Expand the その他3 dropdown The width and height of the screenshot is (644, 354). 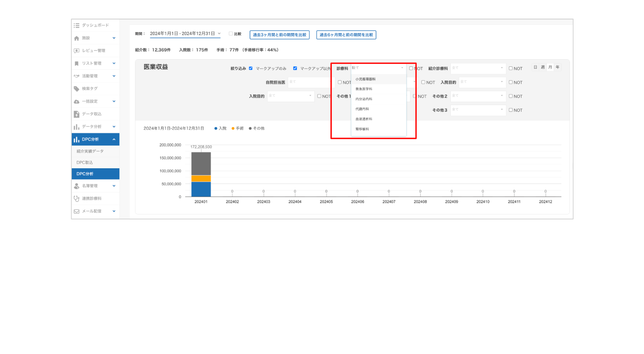coord(478,110)
